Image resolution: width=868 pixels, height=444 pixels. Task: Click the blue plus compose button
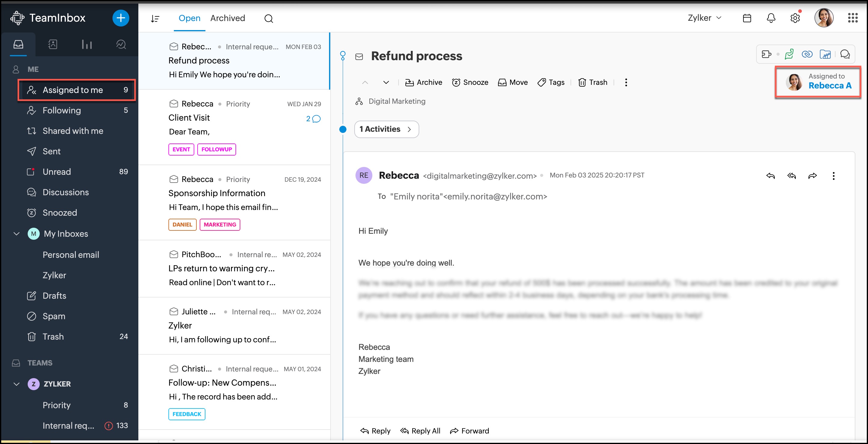click(121, 18)
